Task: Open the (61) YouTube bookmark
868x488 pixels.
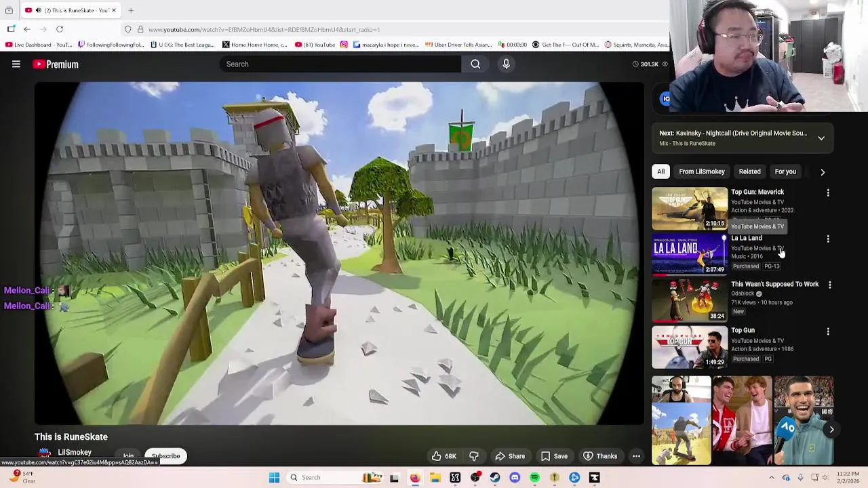Action: 315,45
